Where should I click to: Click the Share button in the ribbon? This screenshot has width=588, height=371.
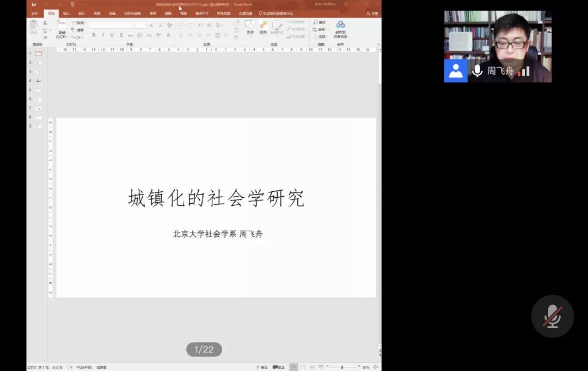pyautogui.click(x=372, y=13)
